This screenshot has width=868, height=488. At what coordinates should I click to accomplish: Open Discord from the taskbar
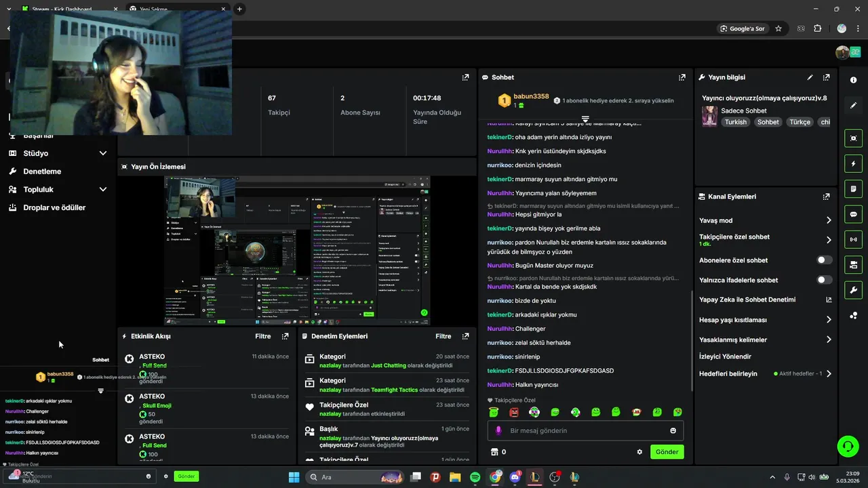pyautogui.click(x=515, y=477)
